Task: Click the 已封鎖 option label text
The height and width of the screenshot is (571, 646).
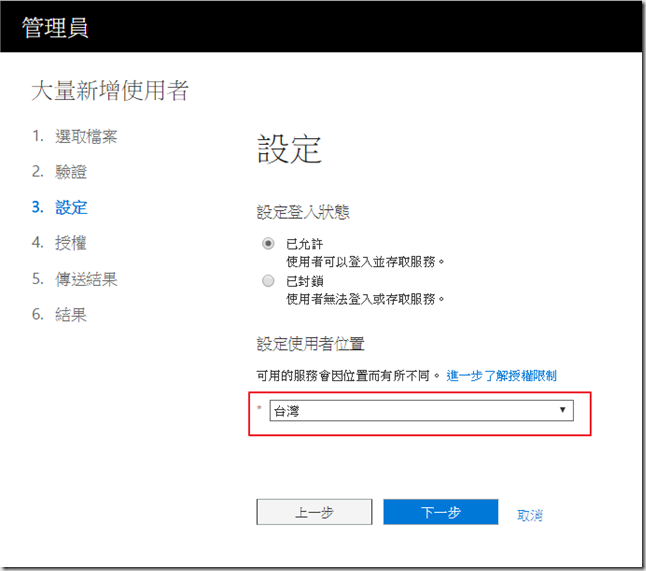Action: pyautogui.click(x=304, y=281)
